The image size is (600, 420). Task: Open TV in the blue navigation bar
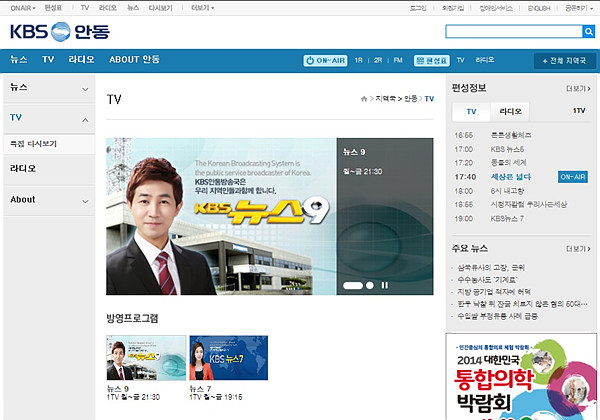48,60
